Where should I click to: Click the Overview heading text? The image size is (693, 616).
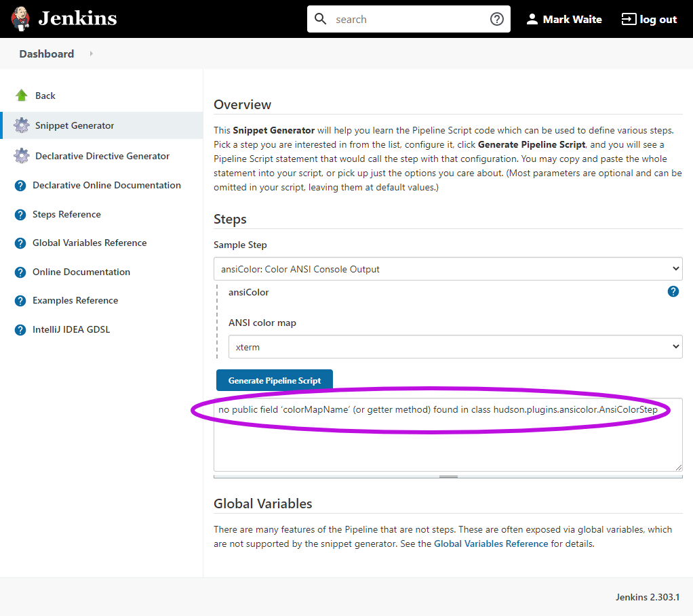[x=242, y=104]
